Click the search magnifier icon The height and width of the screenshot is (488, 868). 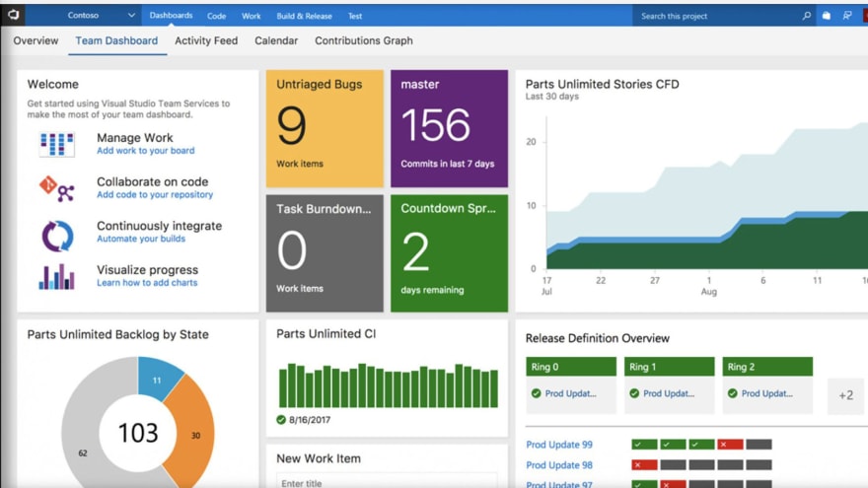[x=807, y=16]
